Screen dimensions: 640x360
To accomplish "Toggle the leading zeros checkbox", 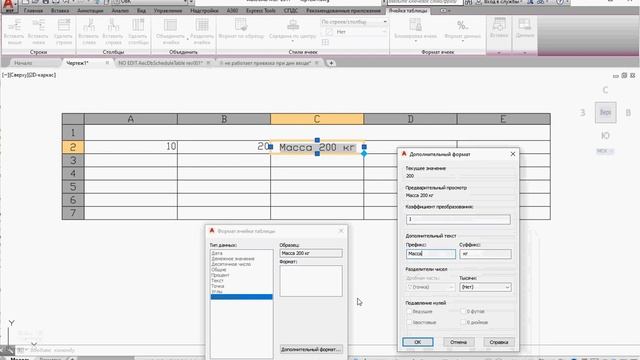I will point(409,311).
